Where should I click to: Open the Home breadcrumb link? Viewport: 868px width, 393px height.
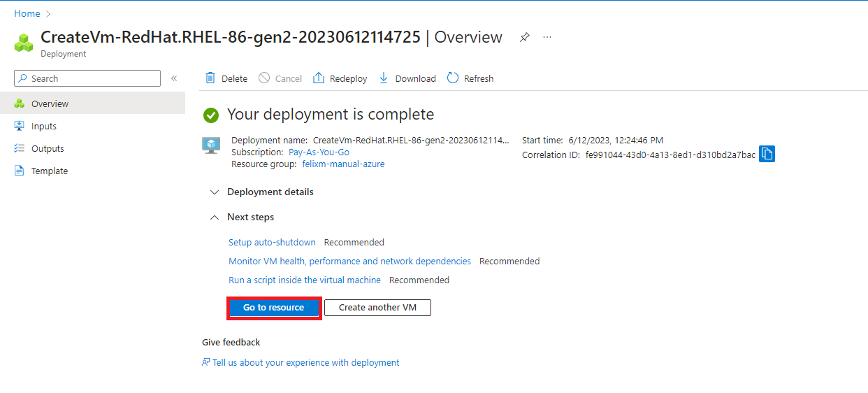[27, 13]
